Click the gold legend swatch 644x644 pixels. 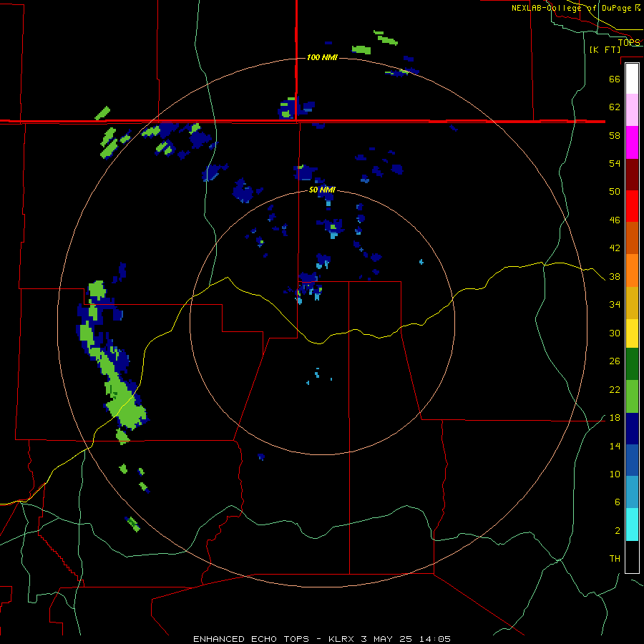[x=632, y=303]
